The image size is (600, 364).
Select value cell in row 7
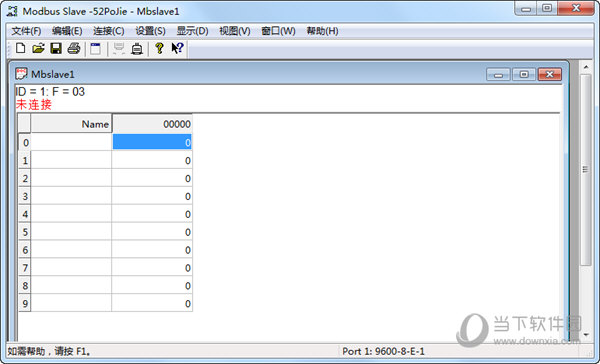(152, 268)
